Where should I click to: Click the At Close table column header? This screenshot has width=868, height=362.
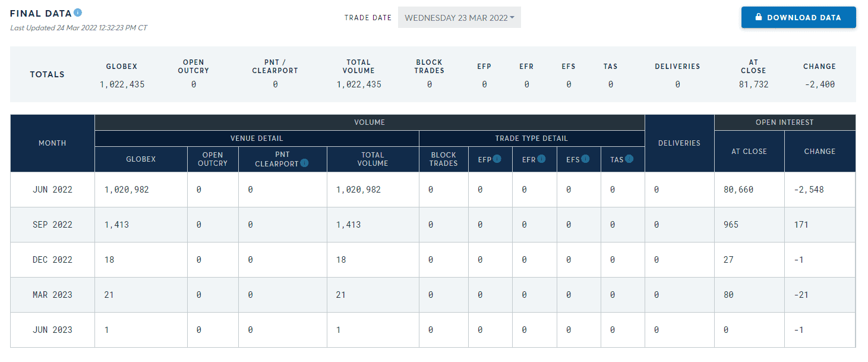click(x=749, y=152)
